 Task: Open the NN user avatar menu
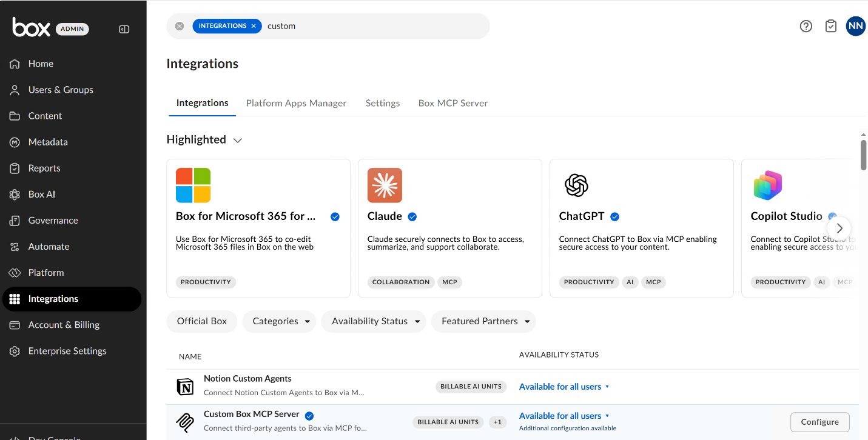click(x=856, y=26)
